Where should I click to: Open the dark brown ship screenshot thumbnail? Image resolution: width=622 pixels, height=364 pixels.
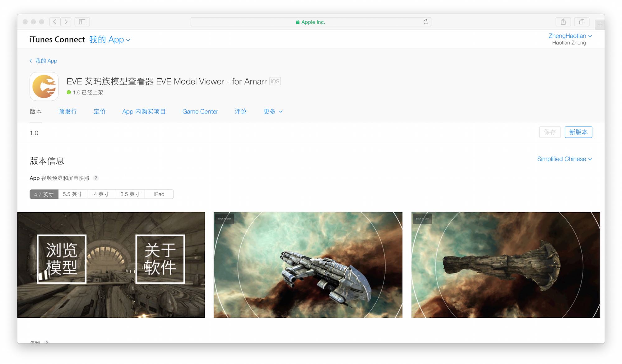(x=506, y=265)
